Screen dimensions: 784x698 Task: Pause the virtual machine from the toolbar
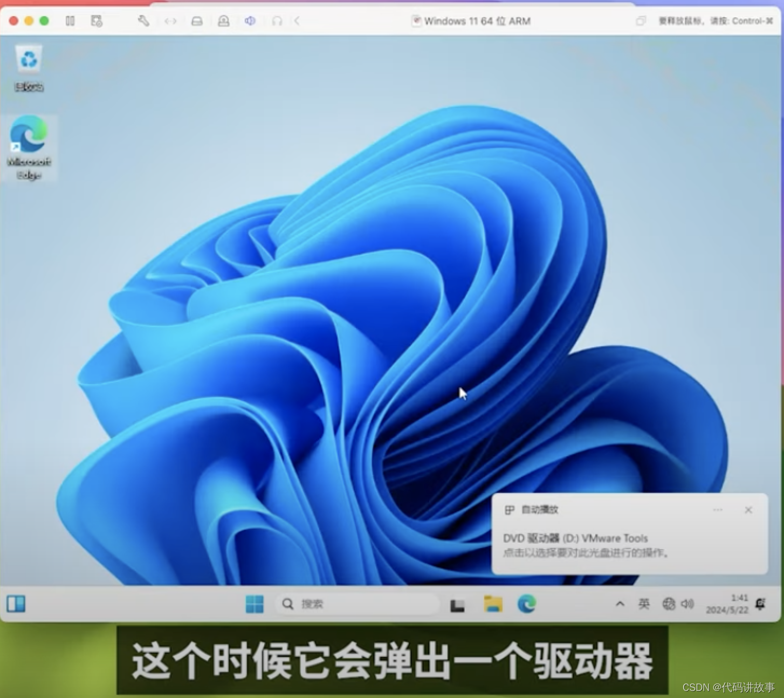[x=70, y=21]
